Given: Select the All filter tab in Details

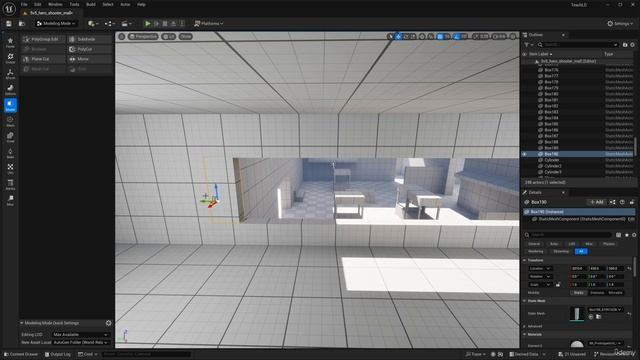Looking at the screenshot, I should click(581, 251).
